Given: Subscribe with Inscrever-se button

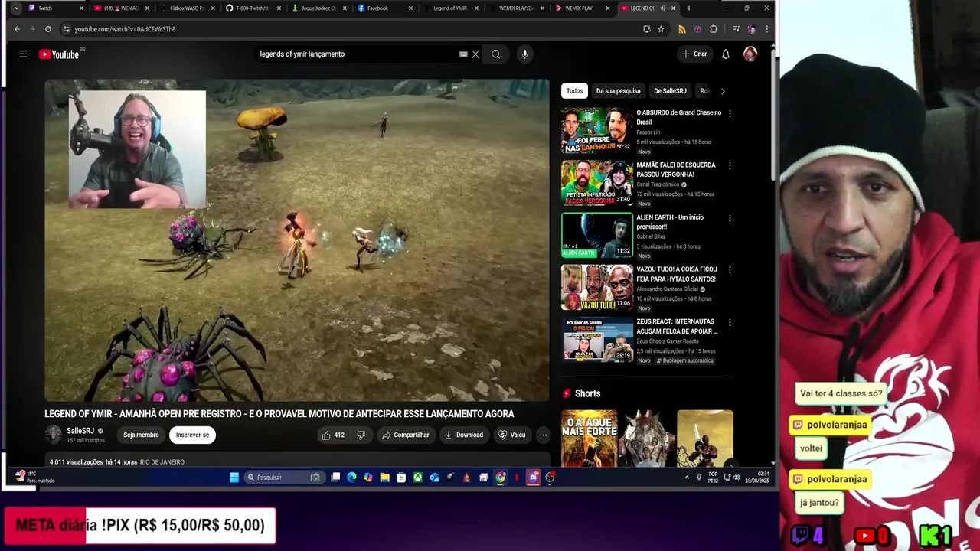Looking at the screenshot, I should [x=192, y=435].
